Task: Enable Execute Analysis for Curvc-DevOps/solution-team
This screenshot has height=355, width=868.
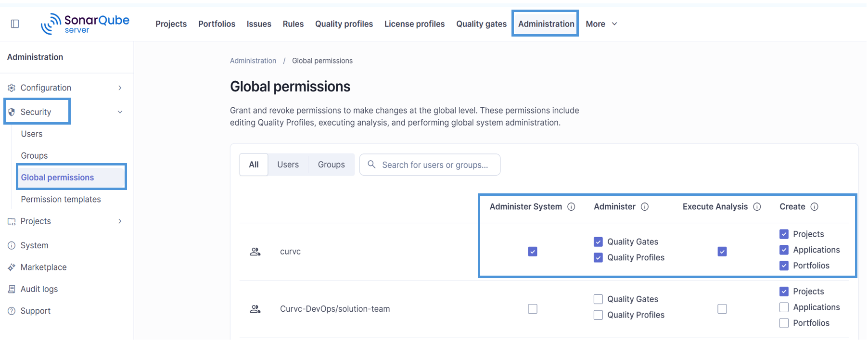Action: pos(722,309)
